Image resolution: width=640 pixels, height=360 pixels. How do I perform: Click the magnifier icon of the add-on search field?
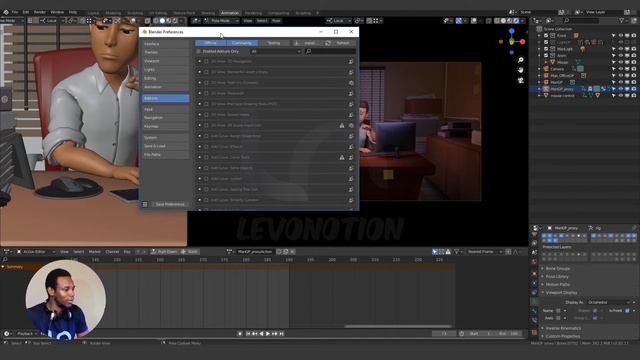coord(309,51)
